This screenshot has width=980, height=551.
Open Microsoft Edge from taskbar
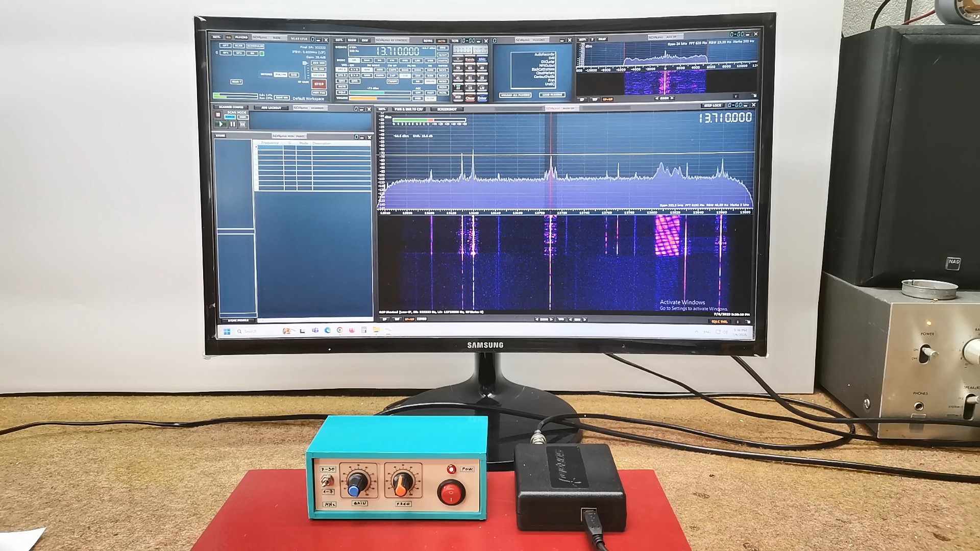327,331
